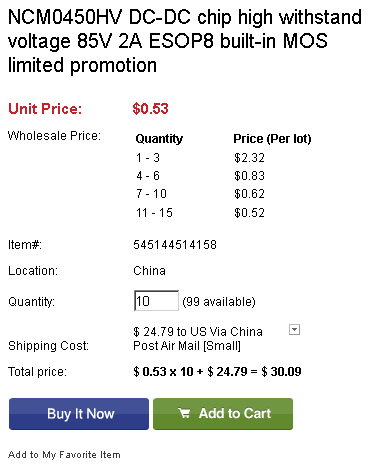Focus the Quantity input box

pyautogui.click(x=156, y=301)
